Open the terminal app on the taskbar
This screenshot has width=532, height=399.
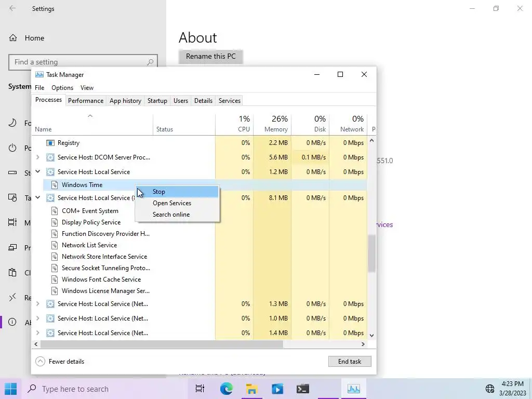click(x=302, y=389)
